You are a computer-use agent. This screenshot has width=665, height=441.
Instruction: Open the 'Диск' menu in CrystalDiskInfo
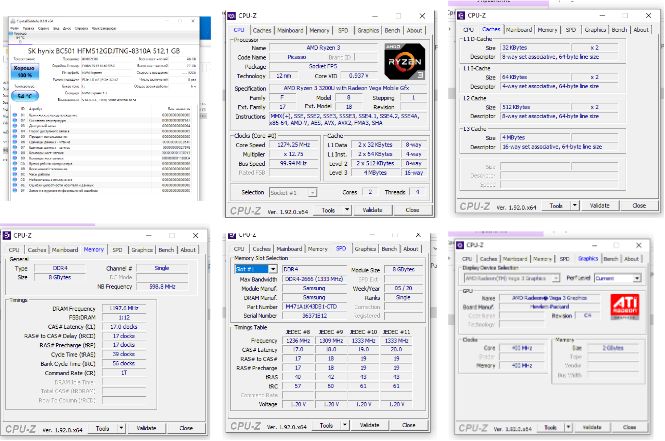tap(67, 28)
